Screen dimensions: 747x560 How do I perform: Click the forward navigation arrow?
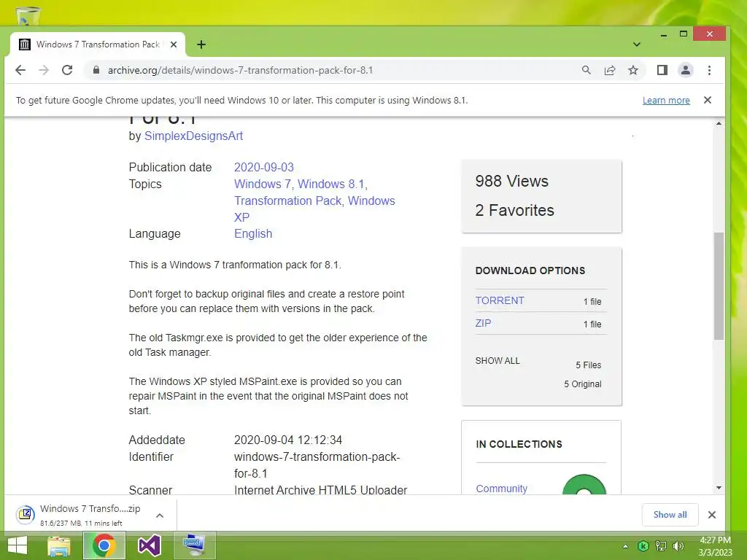(x=44, y=71)
